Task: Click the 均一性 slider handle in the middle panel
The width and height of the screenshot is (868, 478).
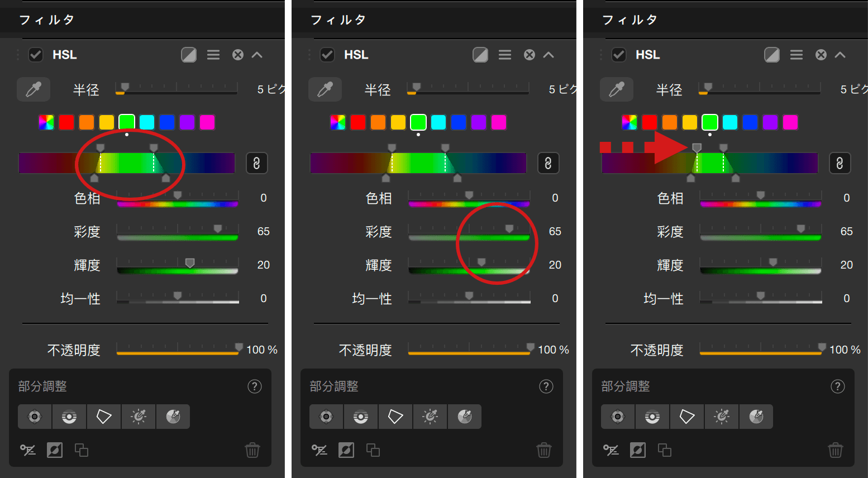Action: (x=469, y=295)
